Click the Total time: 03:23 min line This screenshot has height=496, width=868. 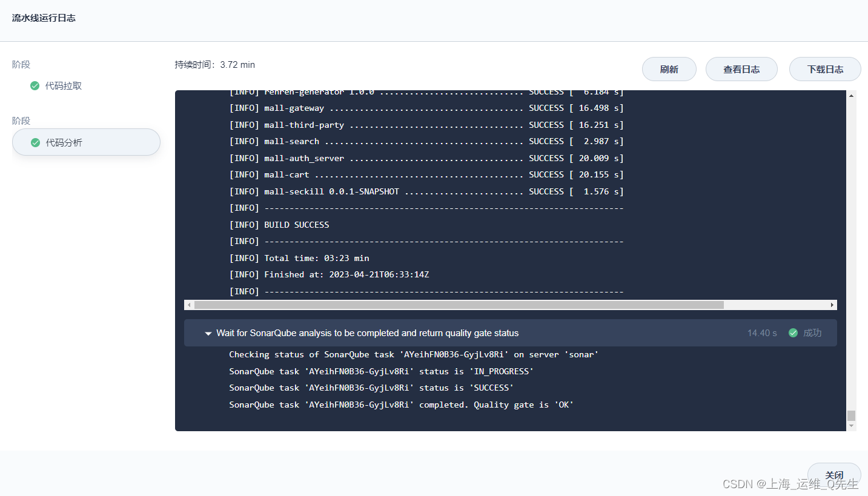coord(299,258)
